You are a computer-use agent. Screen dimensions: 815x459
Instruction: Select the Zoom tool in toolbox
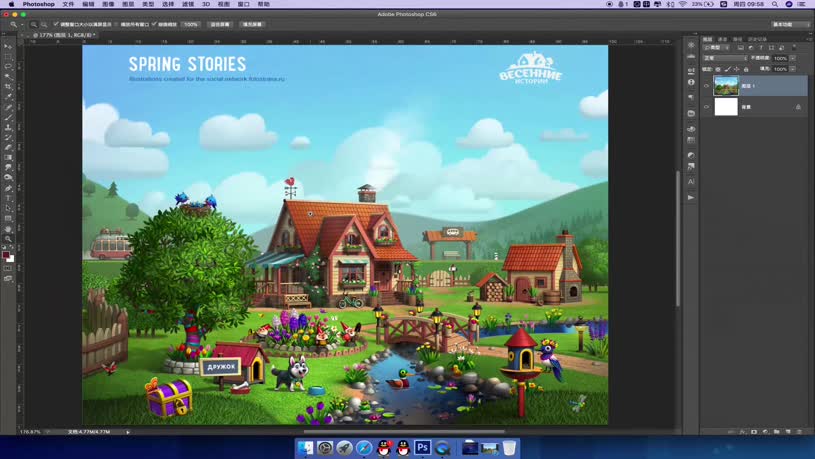(x=8, y=239)
